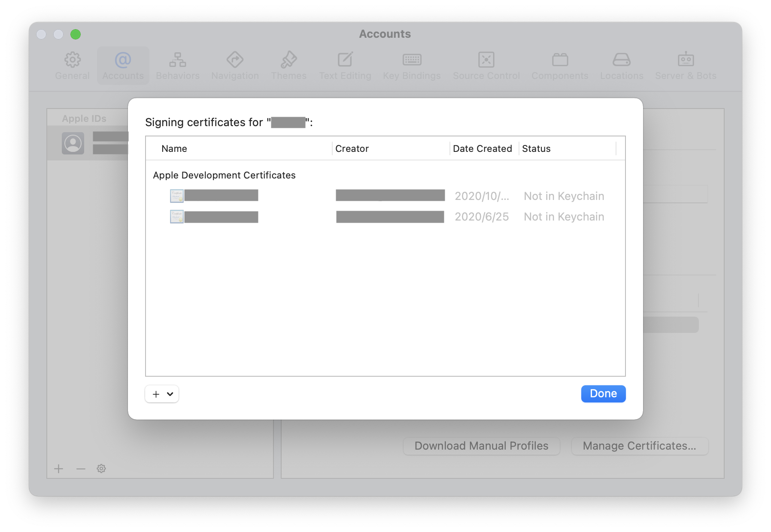Expand the add certificate plus dropdown
The width and height of the screenshot is (771, 532).
[x=162, y=394]
